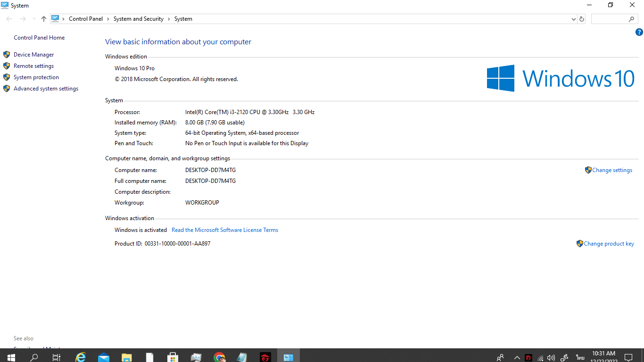Open Windows Ink Workspace pen icon
Screen dimensions: 644x362
[564, 358]
